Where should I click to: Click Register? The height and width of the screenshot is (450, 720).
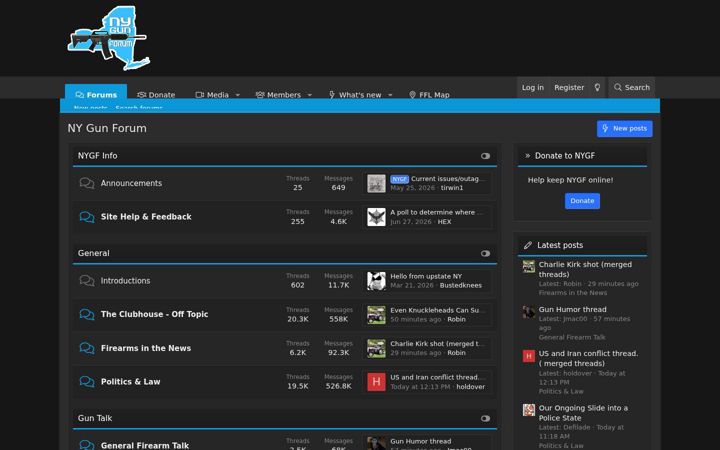point(569,87)
